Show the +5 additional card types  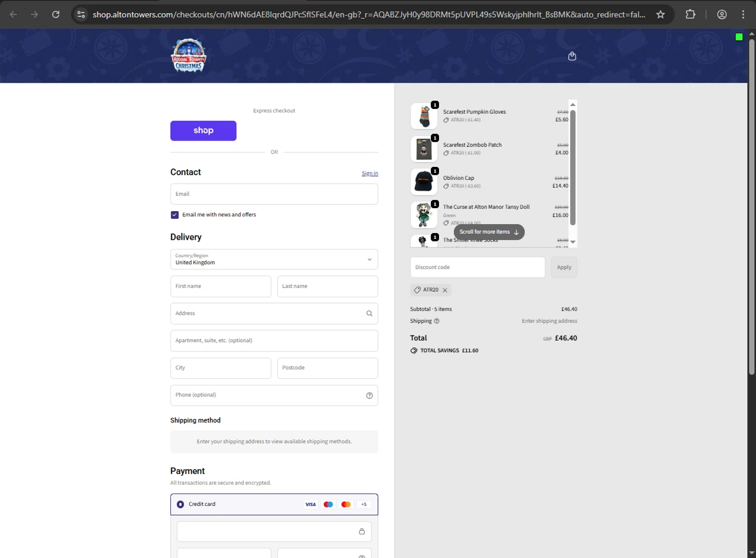click(x=364, y=504)
